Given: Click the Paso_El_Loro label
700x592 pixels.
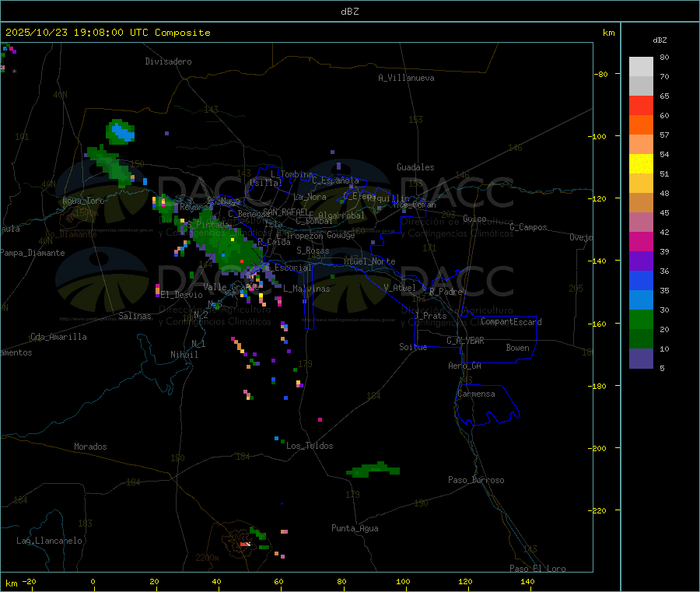Looking at the screenshot, I should click(537, 569).
